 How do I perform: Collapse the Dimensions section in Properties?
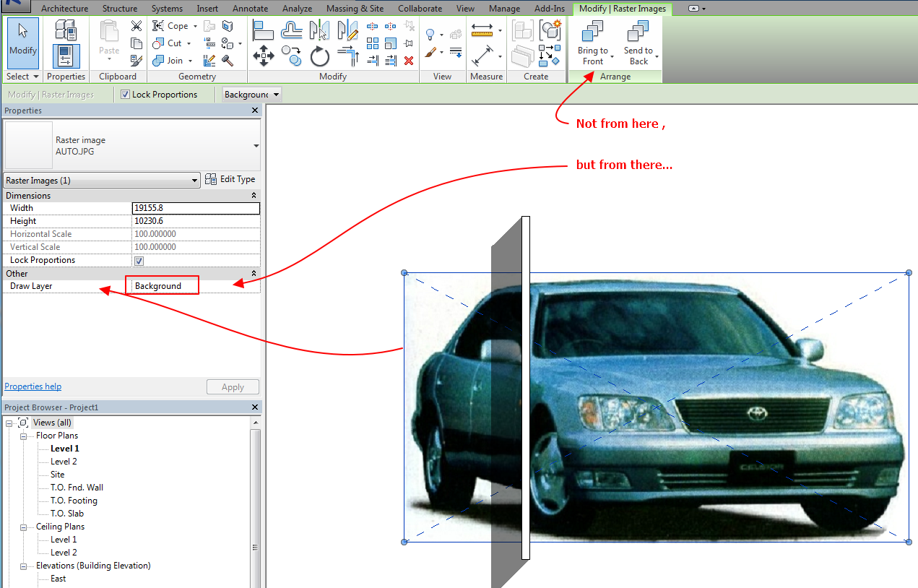(x=254, y=195)
